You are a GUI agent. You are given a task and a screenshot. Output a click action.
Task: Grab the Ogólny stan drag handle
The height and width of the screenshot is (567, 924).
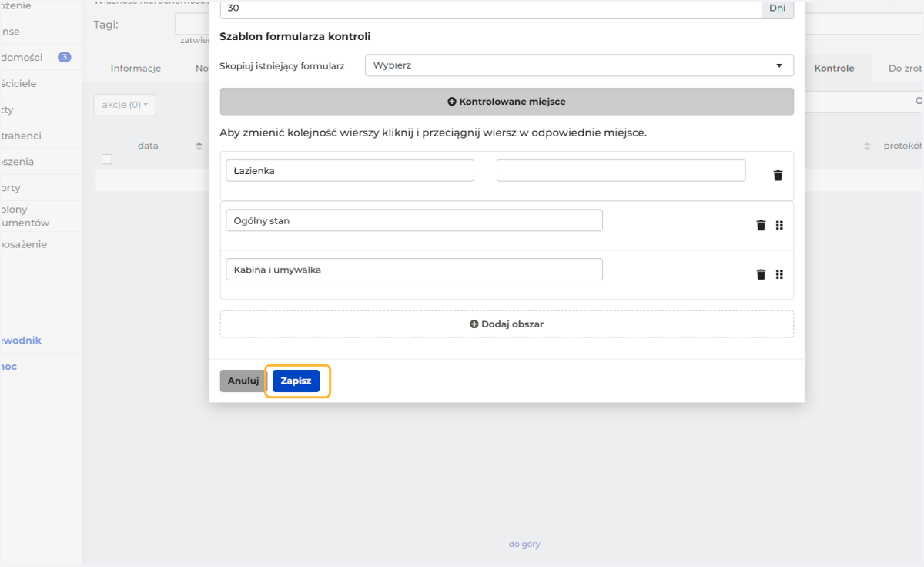[779, 225]
